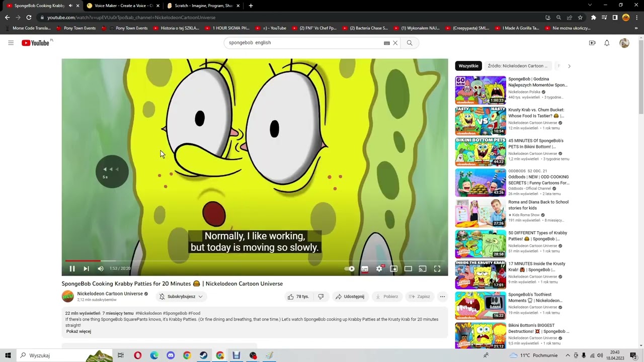Open the tab search dropdown arrow
Screen dimensions: 644x362
(590, 5)
